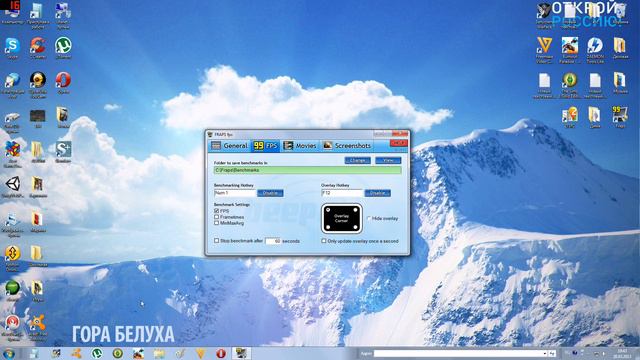
Task: Click uTorrent in the taskbar
Action: coord(97,353)
